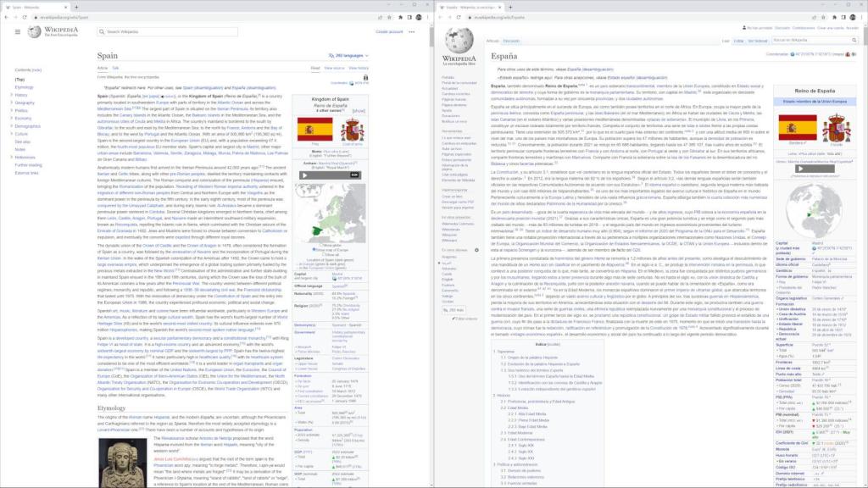Click the '292 más' languages button
The image size is (868, 488).
(x=454, y=310)
